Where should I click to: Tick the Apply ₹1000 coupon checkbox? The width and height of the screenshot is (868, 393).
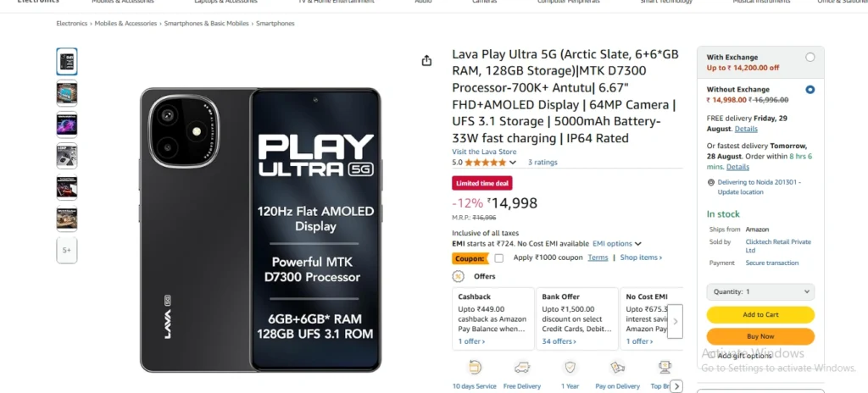(x=499, y=258)
